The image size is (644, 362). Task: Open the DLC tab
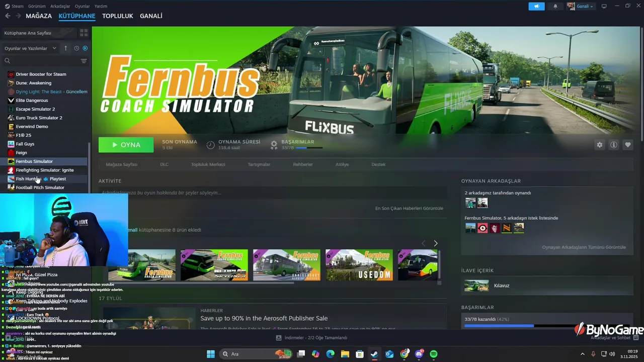[164, 164]
